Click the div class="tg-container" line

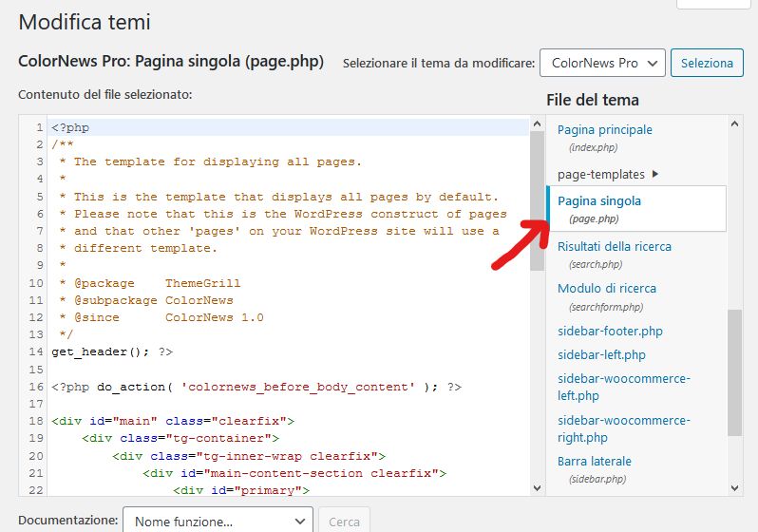tap(180, 438)
